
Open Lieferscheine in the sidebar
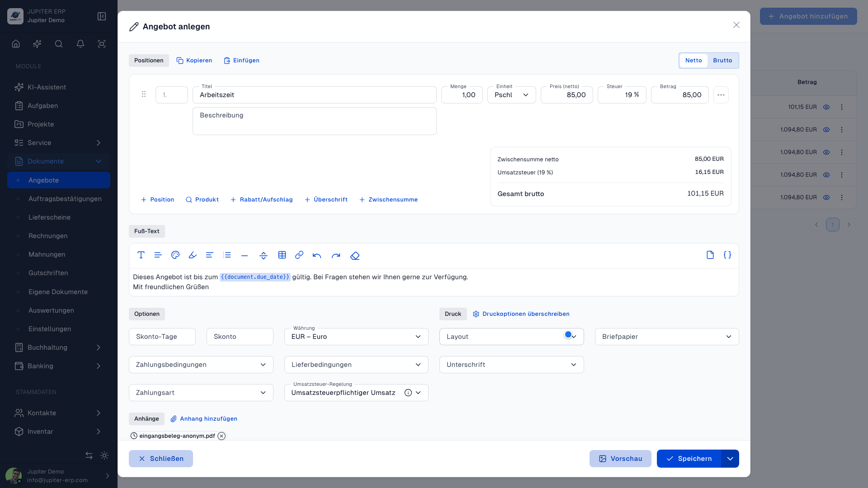coord(49,217)
